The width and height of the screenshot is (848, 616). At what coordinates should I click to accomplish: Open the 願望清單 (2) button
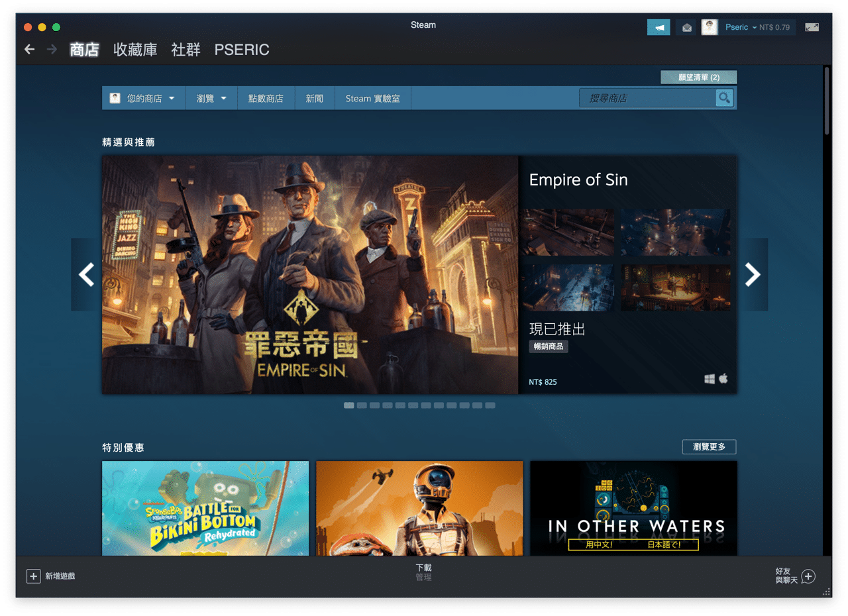coord(699,77)
